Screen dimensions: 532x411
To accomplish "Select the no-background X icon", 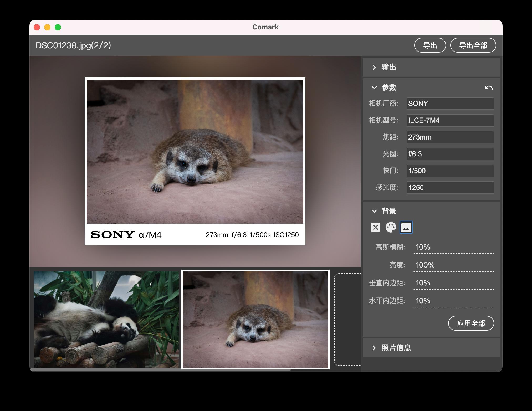I will [x=375, y=227].
